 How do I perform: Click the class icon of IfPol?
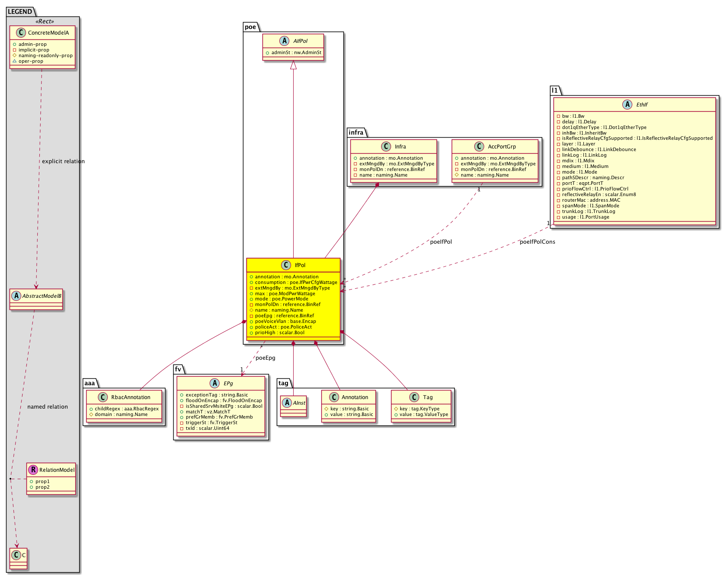[x=285, y=265]
